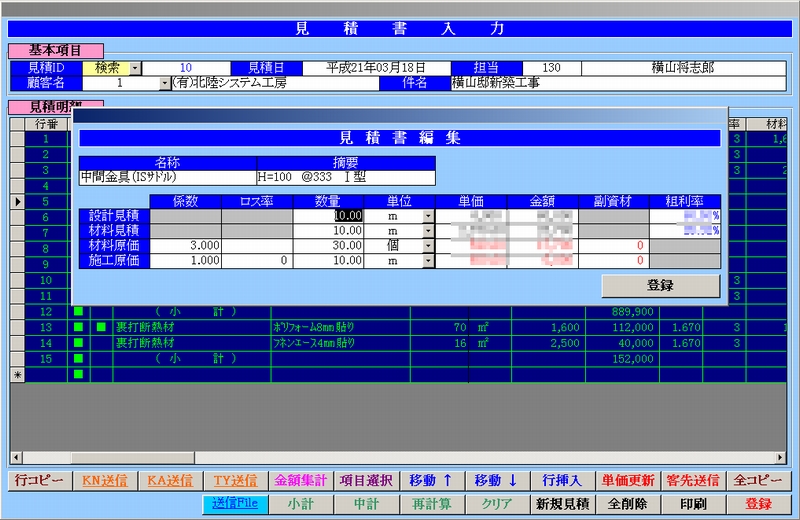This screenshot has height=520, width=800.
Task: Open the 単位 dropdown in the 設計見積 row
Action: (x=428, y=216)
